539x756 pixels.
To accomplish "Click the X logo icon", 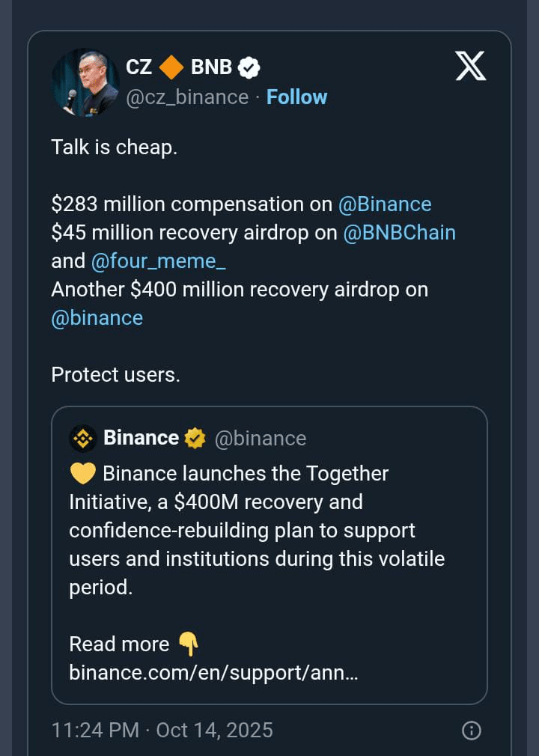I will tap(470, 67).
